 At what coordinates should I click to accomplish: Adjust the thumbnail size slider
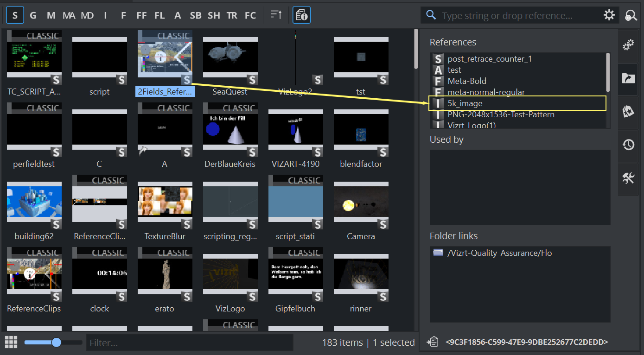coord(56,342)
